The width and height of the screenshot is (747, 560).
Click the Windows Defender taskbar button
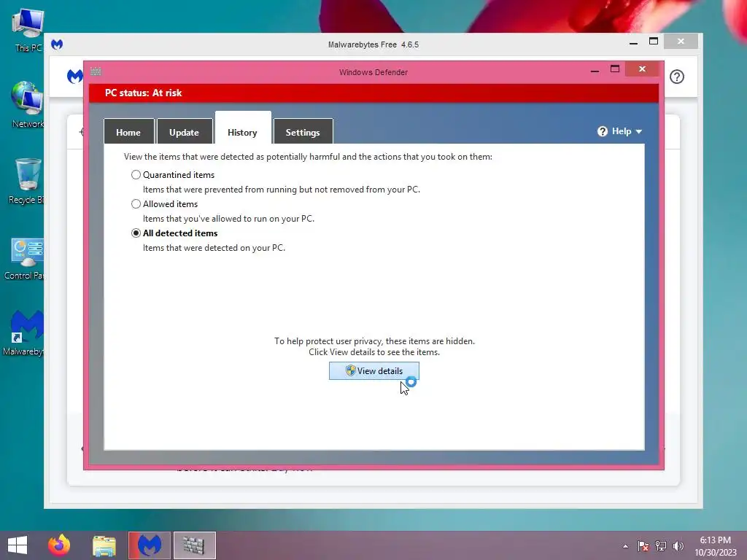194,545
